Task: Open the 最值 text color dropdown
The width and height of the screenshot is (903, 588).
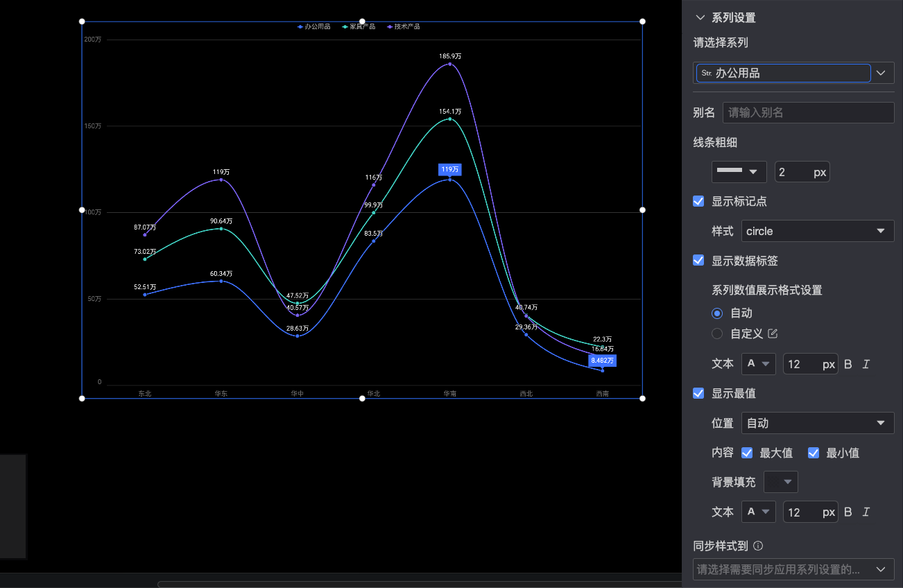Action: pos(759,512)
